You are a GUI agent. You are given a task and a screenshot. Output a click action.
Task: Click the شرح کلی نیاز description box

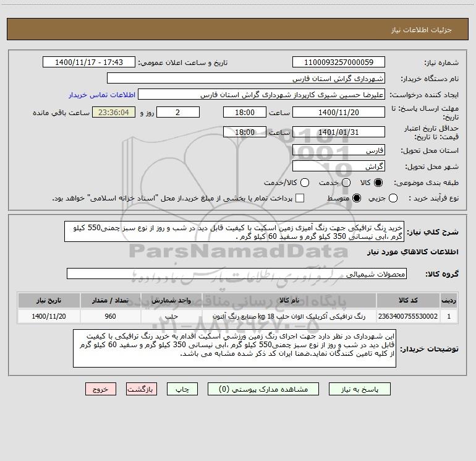(x=234, y=232)
